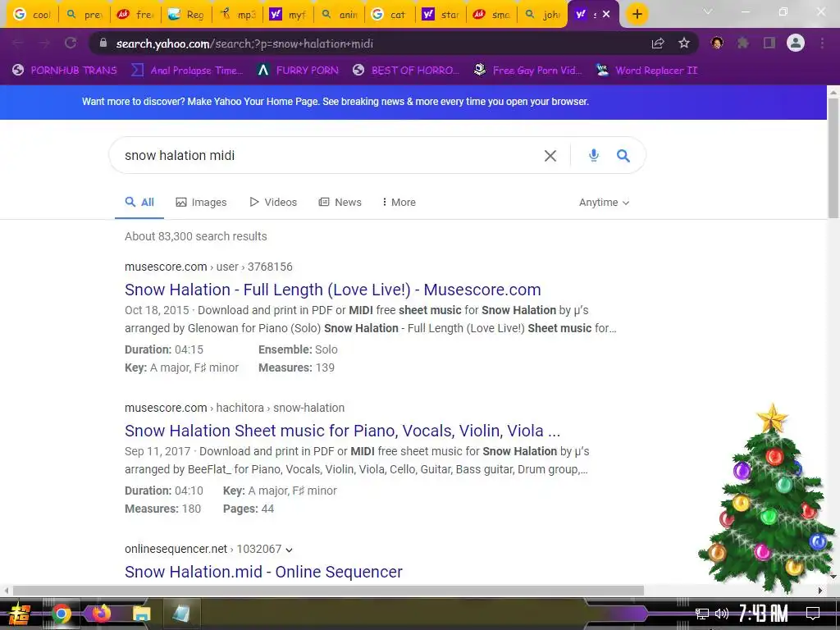This screenshot has height=630, width=840.
Task: Click the padlock site info icon
Action: pyautogui.click(x=103, y=43)
